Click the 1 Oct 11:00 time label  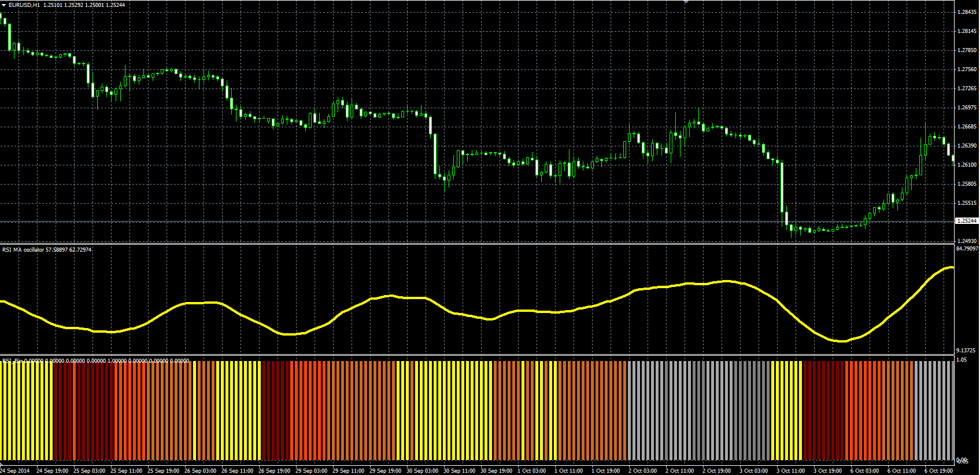pos(569,470)
